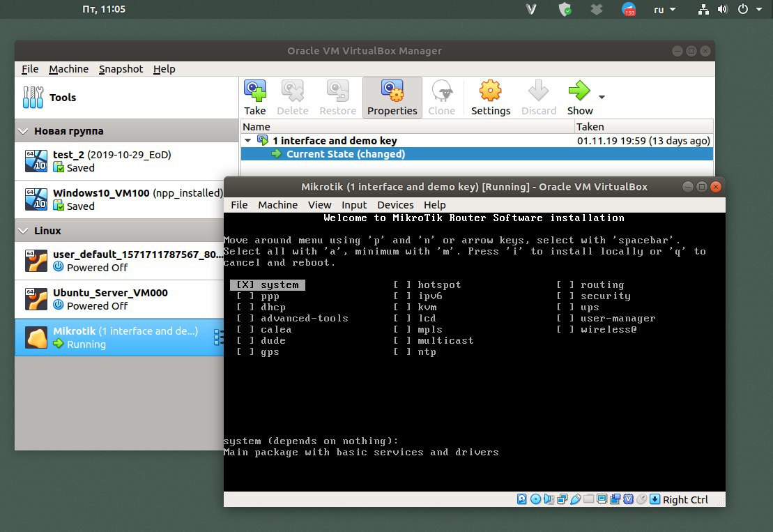Image resolution: width=773 pixels, height=532 pixels.
Task: Click network connection icon in top panel
Action: tap(703, 9)
